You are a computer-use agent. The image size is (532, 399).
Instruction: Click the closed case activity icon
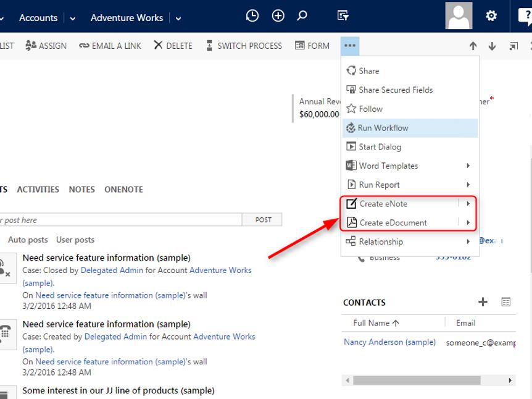[6, 268]
